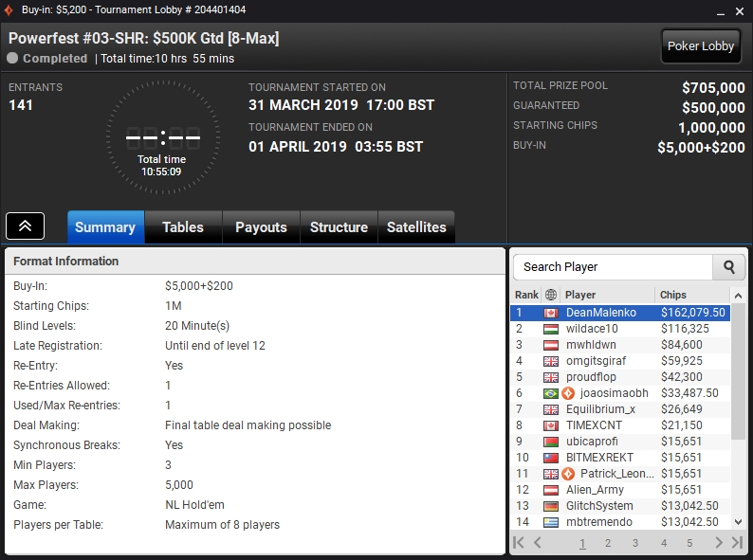
Task: Open the Poker Lobby button
Action: (701, 46)
